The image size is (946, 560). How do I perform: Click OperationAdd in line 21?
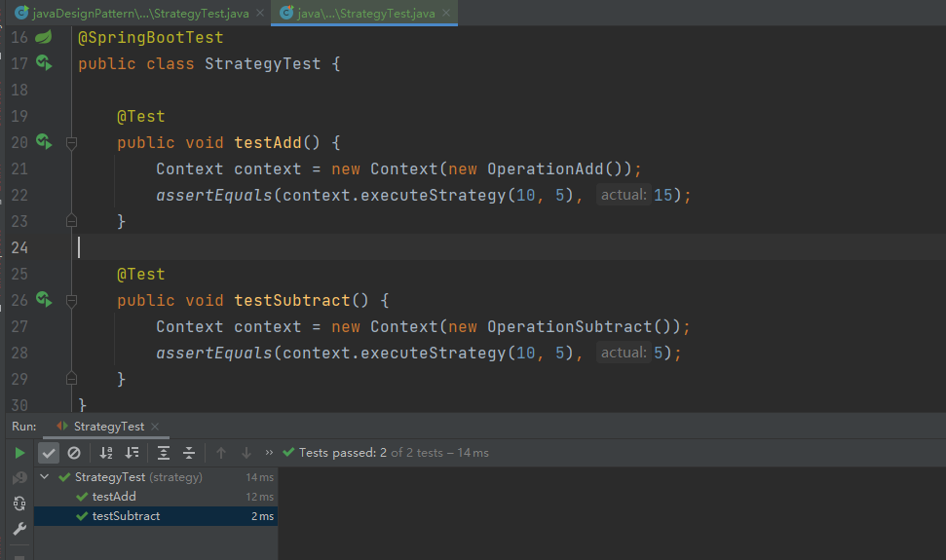pyautogui.click(x=546, y=169)
